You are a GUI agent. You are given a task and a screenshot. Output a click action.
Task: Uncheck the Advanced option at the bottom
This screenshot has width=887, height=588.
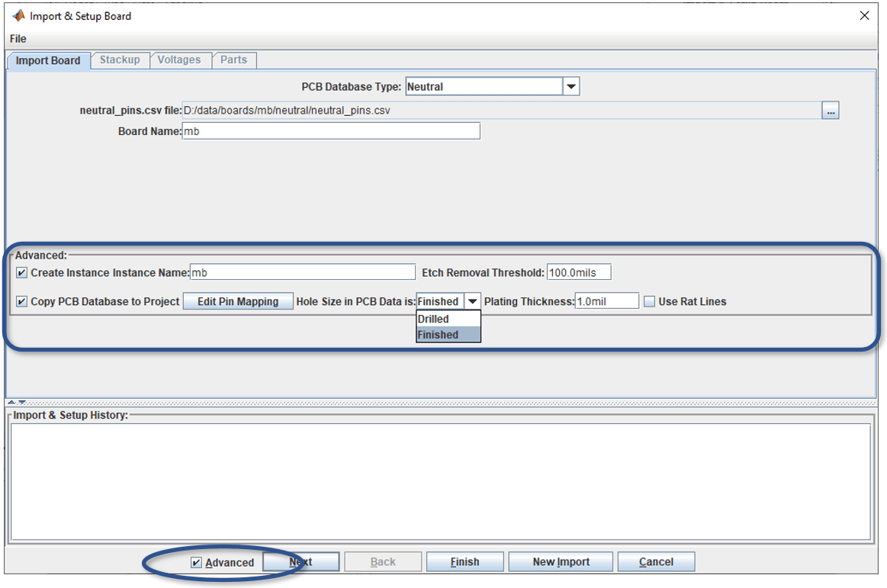[x=196, y=561]
